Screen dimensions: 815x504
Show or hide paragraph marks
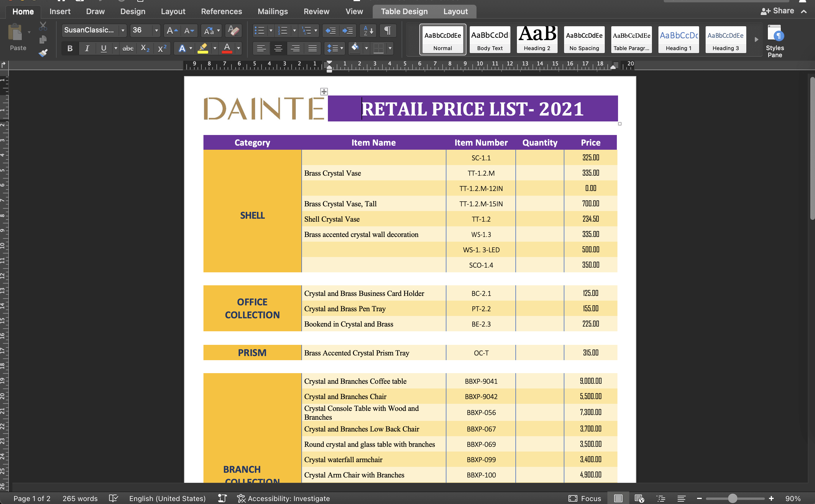point(387,31)
